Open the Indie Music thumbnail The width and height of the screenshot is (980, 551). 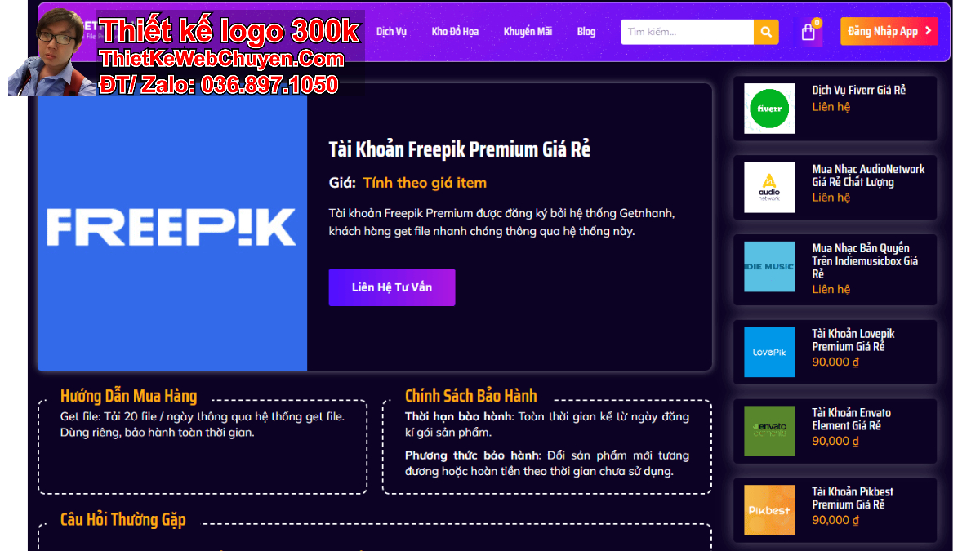point(769,266)
